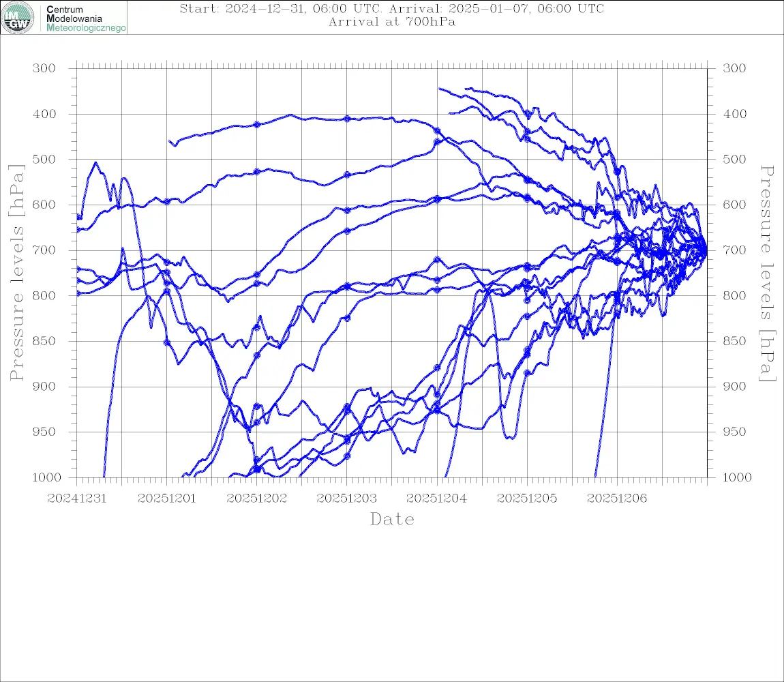Screen dimensions: 784x682
Task: Click the left axis 600 label
Action: coord(44,205)
